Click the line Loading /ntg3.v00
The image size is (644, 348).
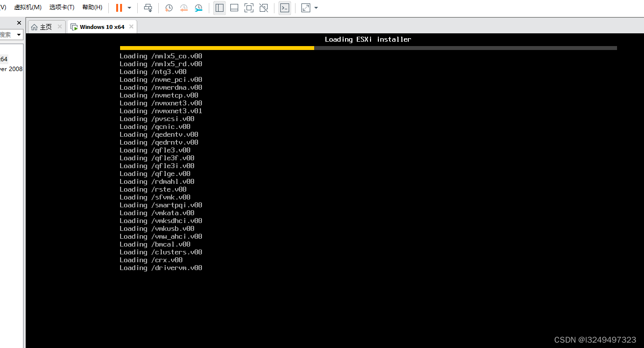point(153,72)
